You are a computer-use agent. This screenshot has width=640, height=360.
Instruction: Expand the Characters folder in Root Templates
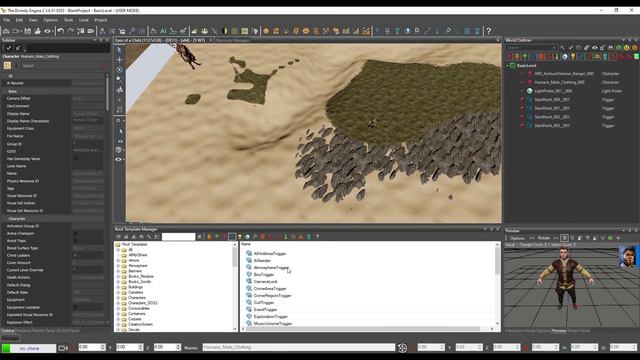click(119, 298)
